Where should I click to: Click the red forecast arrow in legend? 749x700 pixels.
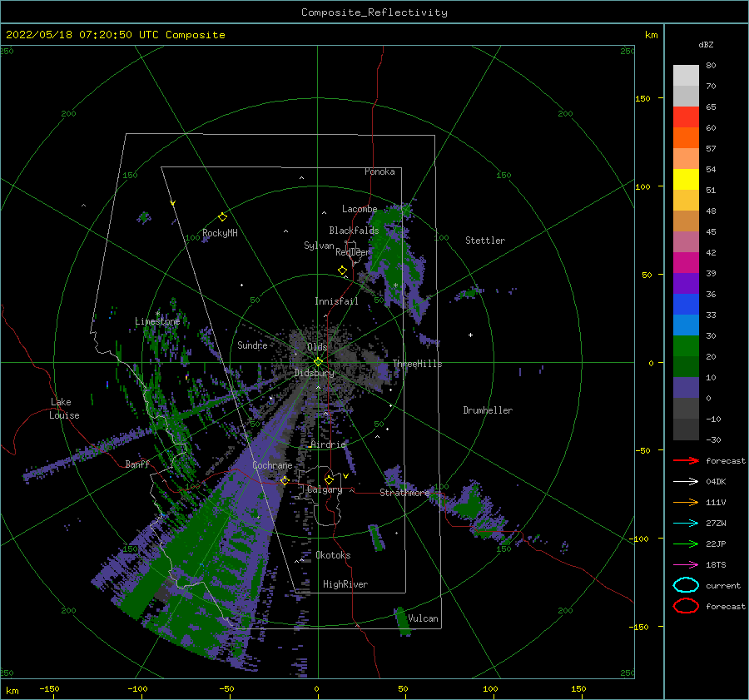click(x=686, y=460)
